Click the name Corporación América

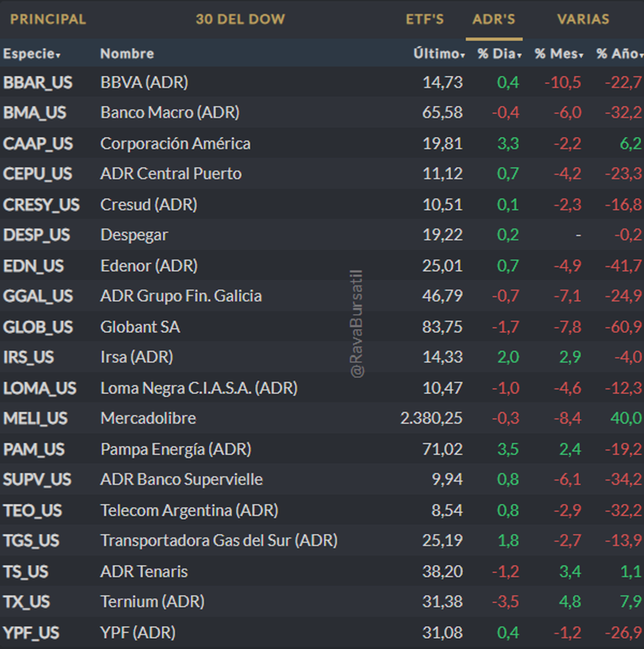[x=175, y=144]
